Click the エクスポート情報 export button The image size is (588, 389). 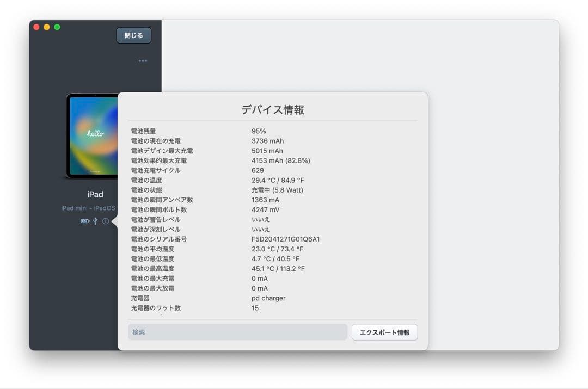point(385,332)
